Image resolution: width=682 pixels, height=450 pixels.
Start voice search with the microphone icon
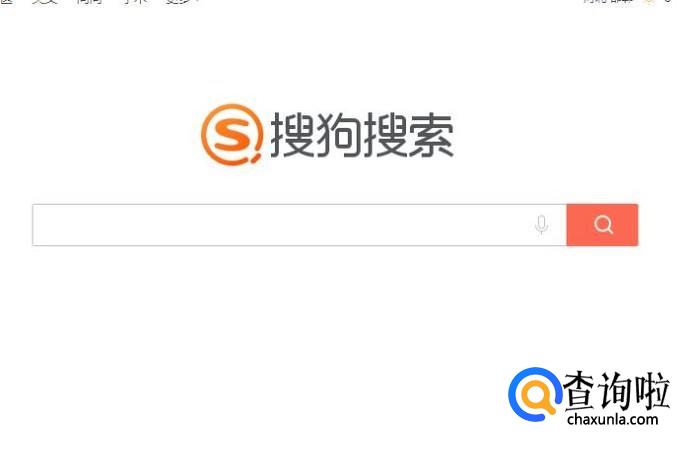tap(542, 225)
